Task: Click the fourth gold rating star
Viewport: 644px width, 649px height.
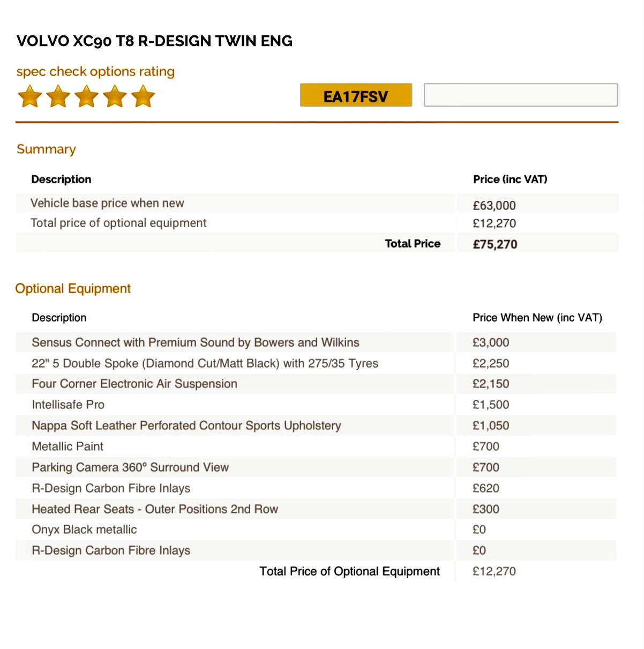Action: 115,97
